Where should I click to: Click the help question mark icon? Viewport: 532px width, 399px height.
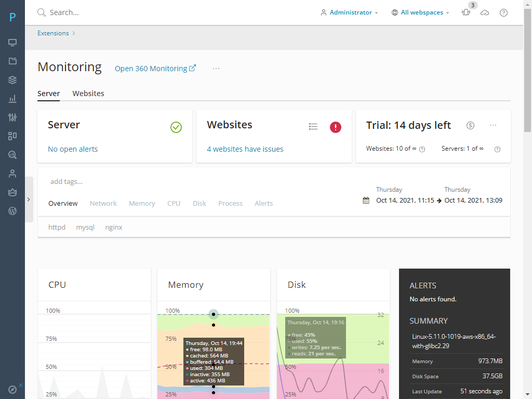coord(503,12)
